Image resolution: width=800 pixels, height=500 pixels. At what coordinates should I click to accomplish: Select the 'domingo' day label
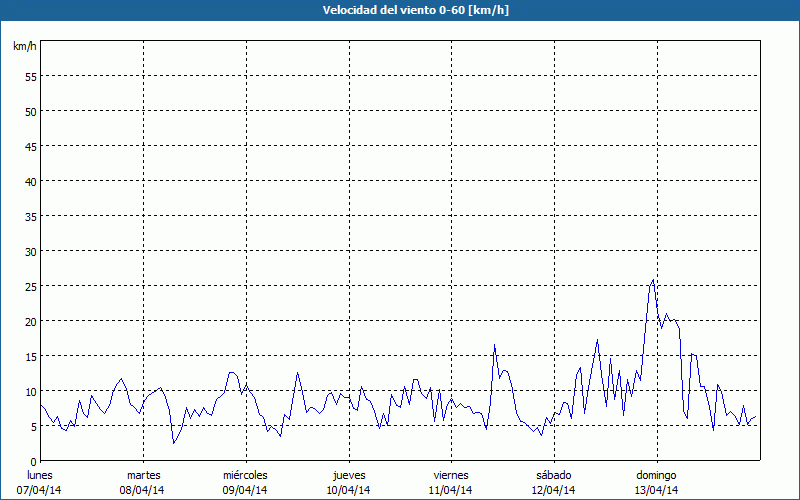click(656, 474)
